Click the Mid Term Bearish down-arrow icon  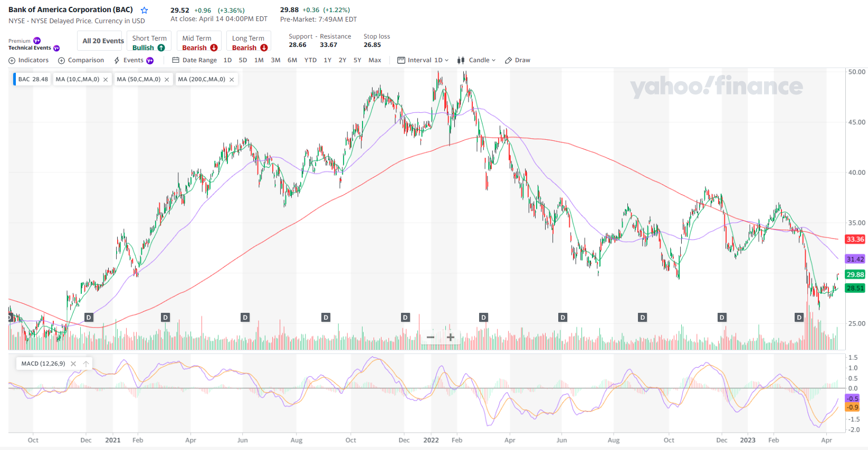tap(214, 47)
